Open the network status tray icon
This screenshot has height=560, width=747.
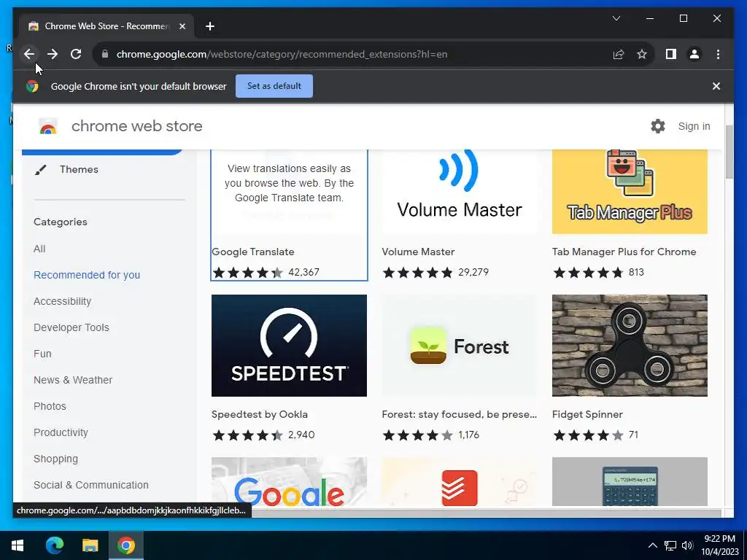click(x=670, y=545)
